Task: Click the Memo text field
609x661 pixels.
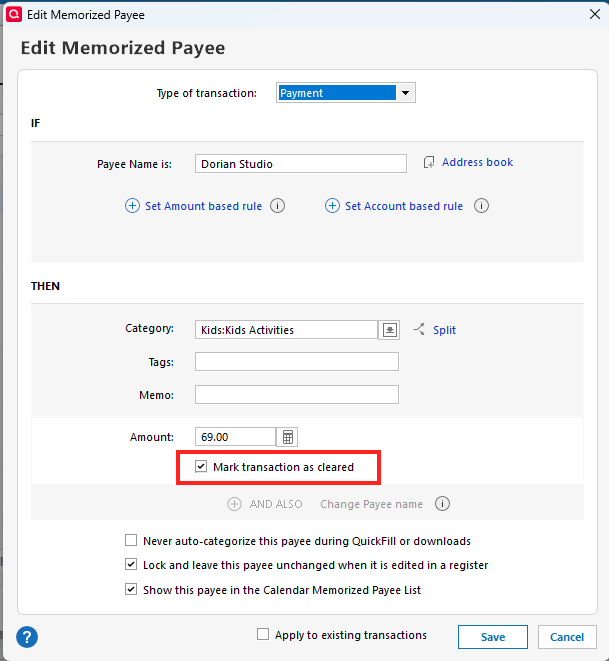Action: click(296, 395)
